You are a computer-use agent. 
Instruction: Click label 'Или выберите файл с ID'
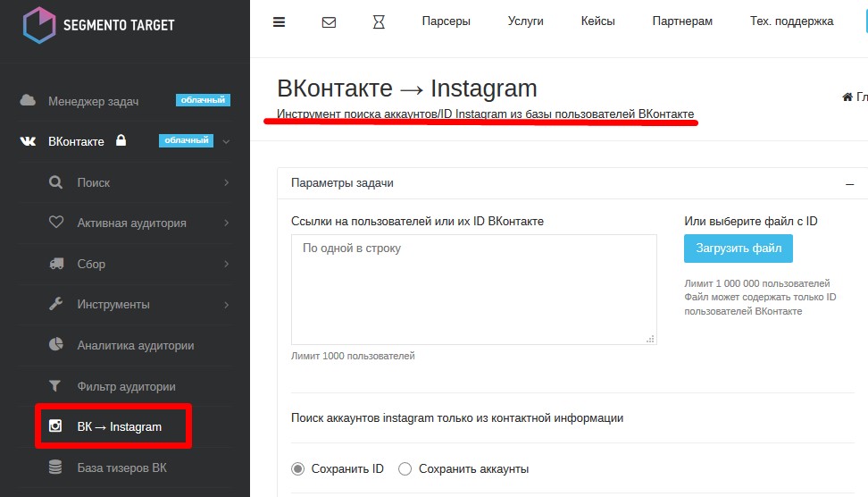[x=751, y=221]
